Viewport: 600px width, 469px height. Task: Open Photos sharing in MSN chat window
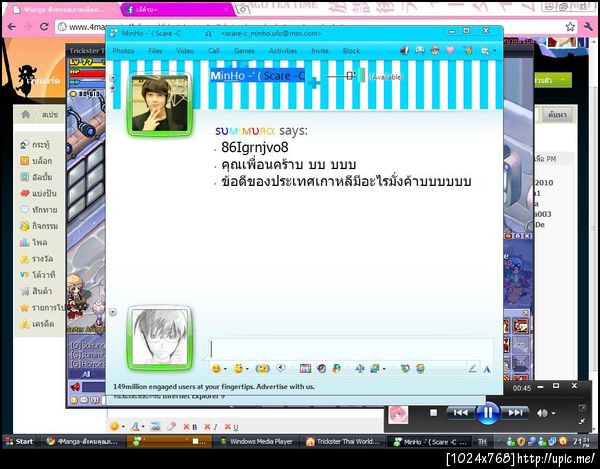[x=123, y=51]
